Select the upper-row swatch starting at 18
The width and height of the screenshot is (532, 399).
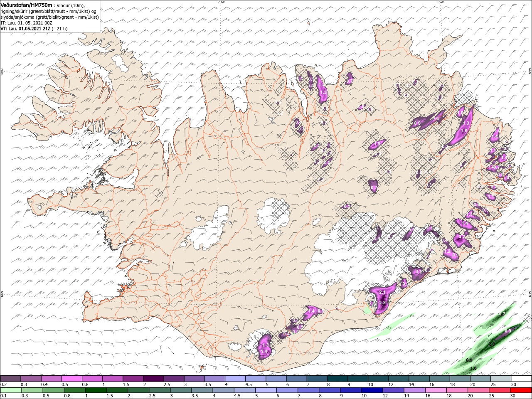[x=460, y=379]
